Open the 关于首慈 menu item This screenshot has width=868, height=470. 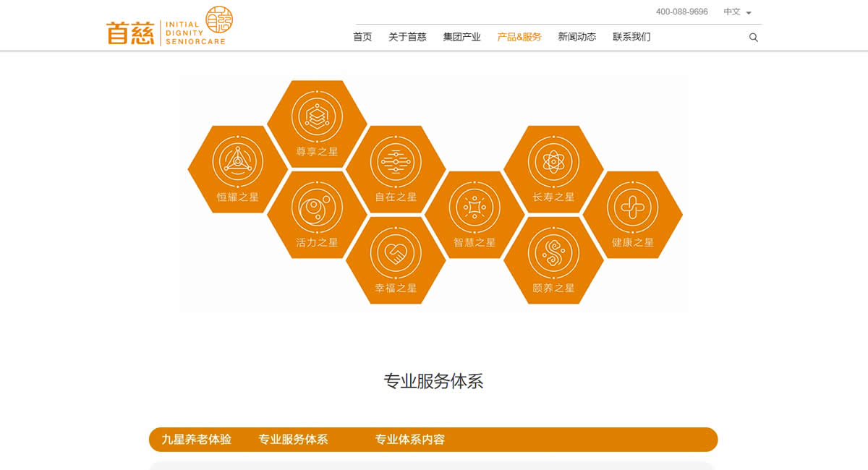click(x=407, y=37)
